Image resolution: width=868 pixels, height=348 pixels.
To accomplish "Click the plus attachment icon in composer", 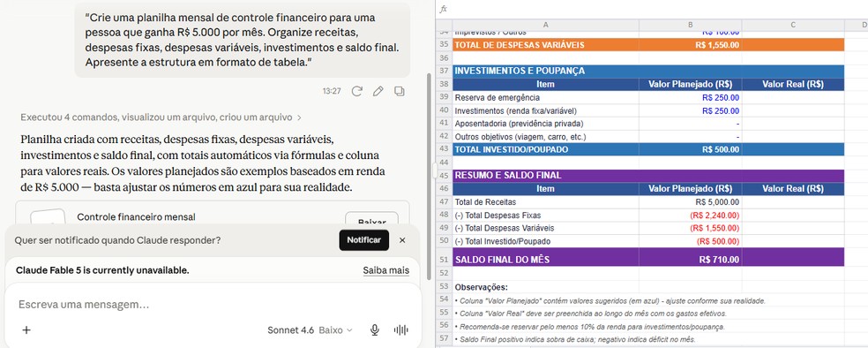I will pos(26,330).
